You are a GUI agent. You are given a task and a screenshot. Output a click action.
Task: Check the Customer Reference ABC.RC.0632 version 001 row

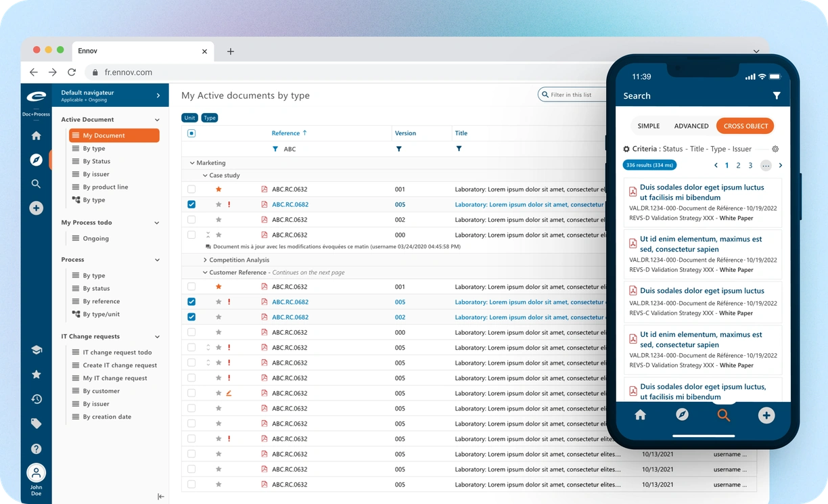[x=191, y=287]
